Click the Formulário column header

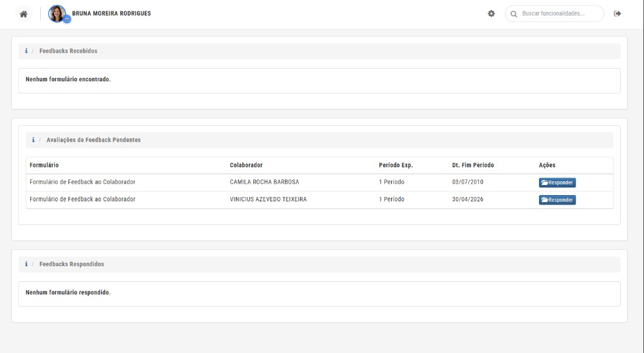44,165
